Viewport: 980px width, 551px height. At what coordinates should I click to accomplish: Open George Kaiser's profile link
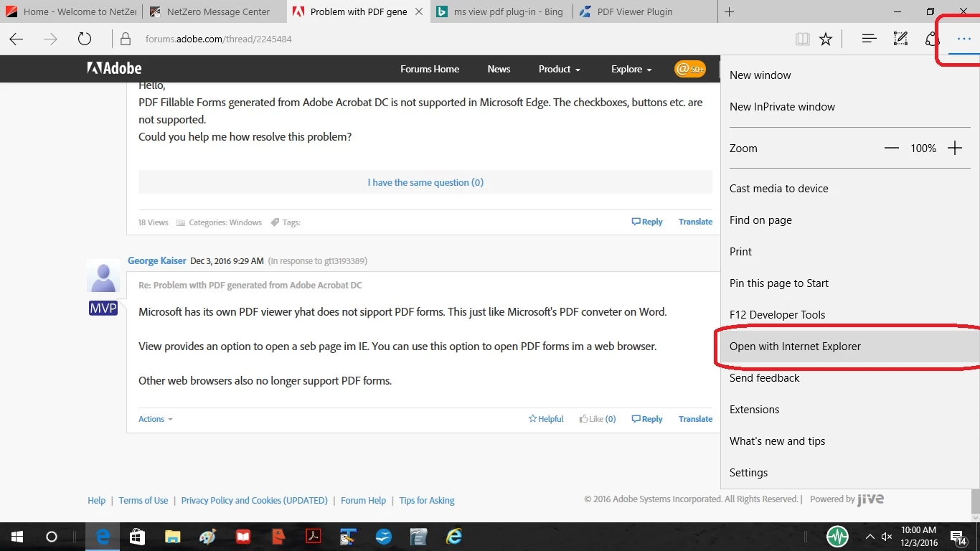coord(157,260)
